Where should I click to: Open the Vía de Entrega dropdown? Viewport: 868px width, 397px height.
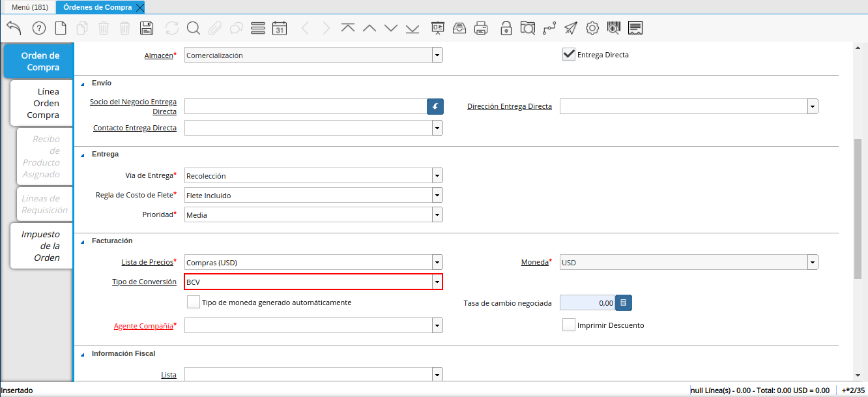[x=437, y=175]
